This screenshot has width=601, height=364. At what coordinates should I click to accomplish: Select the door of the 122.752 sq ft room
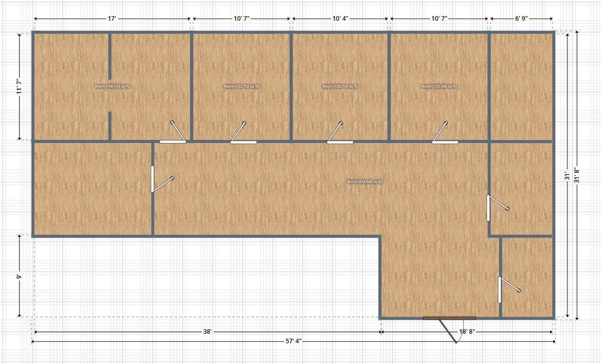tap(243, 142)
